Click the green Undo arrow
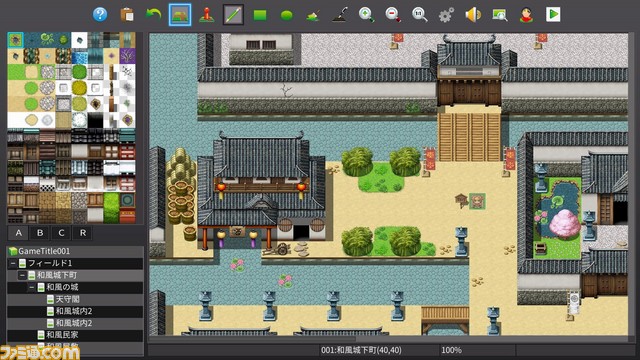Viewport: 640px width, 360px height. tap(153, 15)
